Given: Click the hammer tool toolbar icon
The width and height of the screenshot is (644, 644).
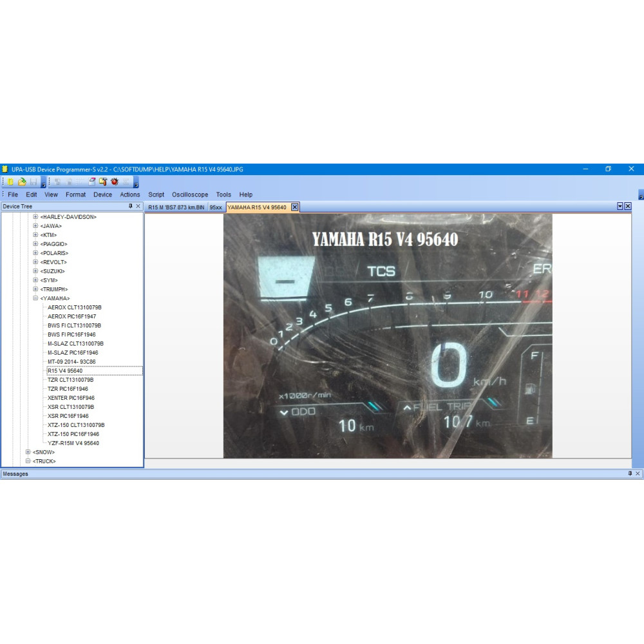Looking at the screenshot, I should coord(103,182).
